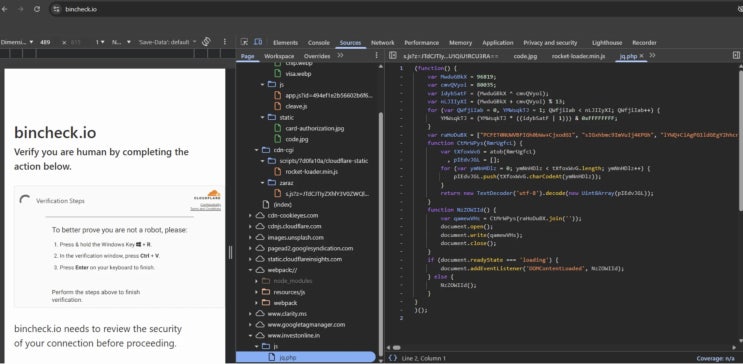
Task: Switch to the Network tab
Action: click(382, 43)
